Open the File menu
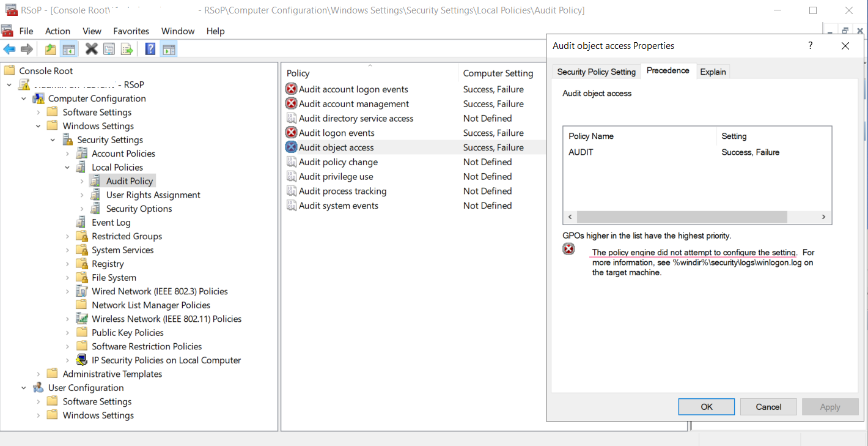This screenshot has height=446, width=868. [x=26, y=31]
